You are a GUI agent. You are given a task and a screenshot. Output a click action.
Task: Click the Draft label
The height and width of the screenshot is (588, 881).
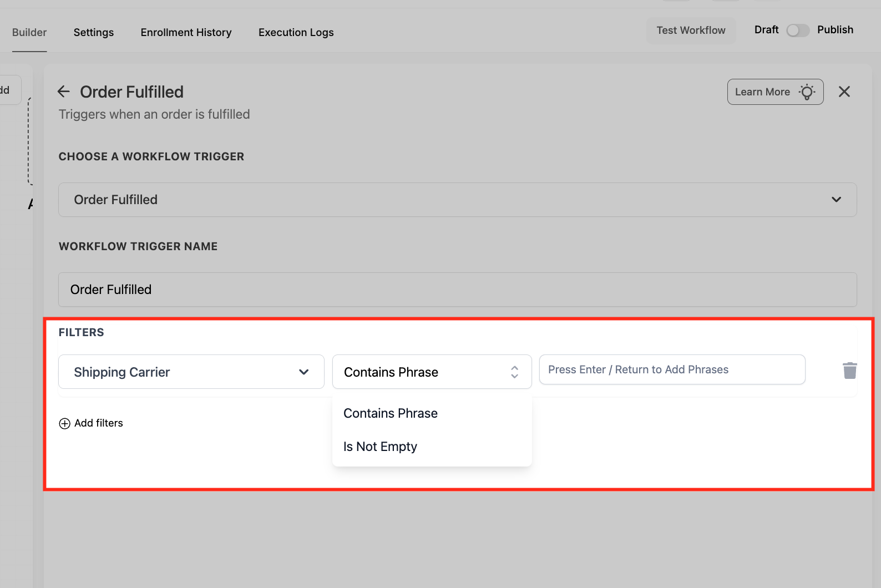(766, 29)
